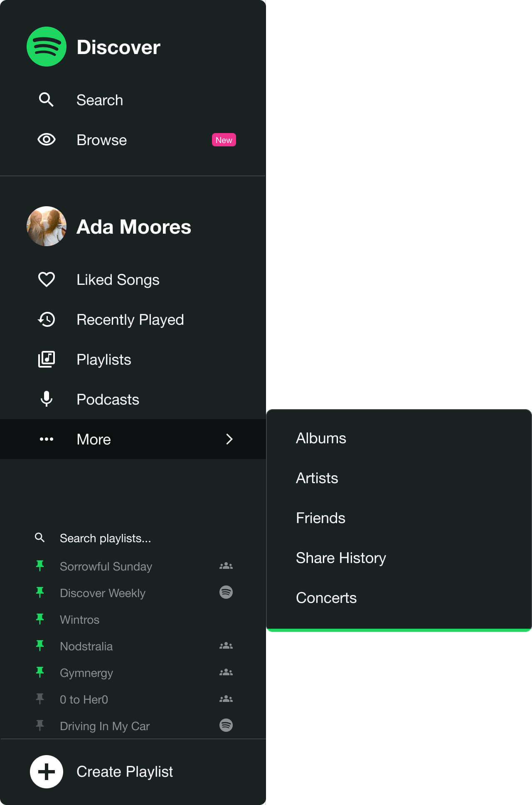Screen dimensions: 532x805
Task: Click the Create Playlist plus button
Action: (47, 772)
